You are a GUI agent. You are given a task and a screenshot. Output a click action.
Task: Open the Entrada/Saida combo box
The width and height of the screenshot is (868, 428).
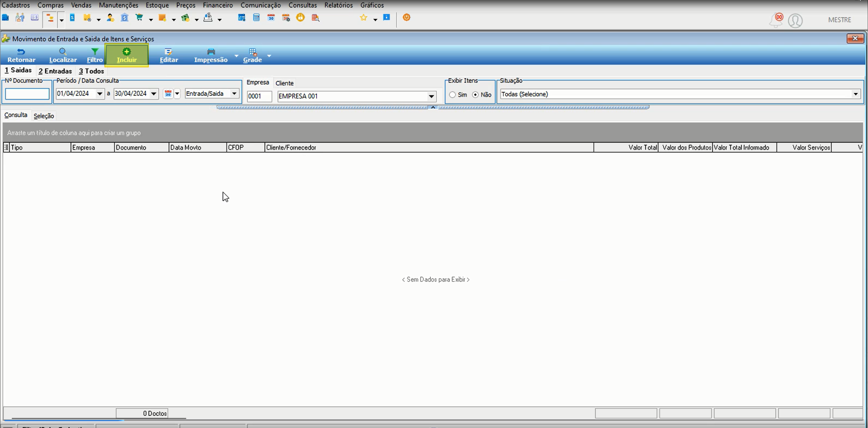tap(212, 94)
